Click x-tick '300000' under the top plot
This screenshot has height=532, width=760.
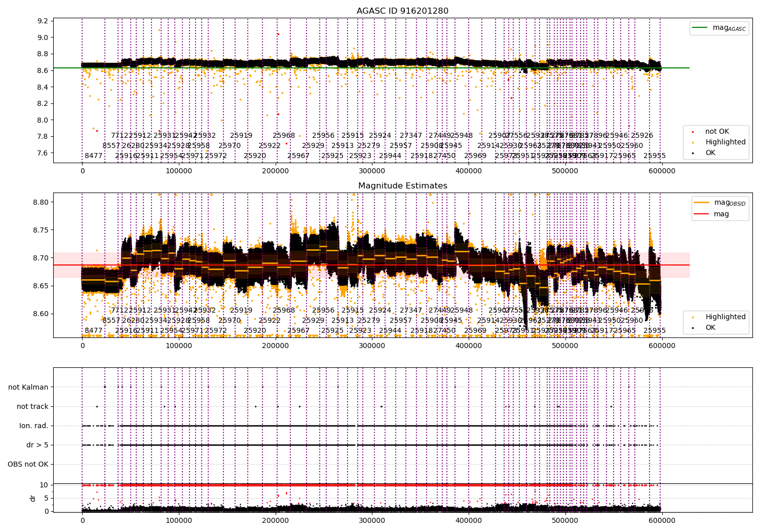click(x=372, y=171)
